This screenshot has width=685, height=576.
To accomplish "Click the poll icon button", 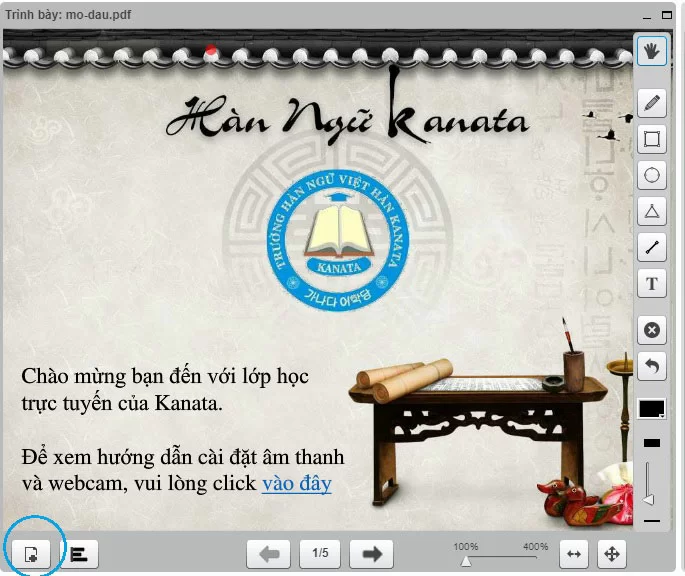I will coord(78,553).
